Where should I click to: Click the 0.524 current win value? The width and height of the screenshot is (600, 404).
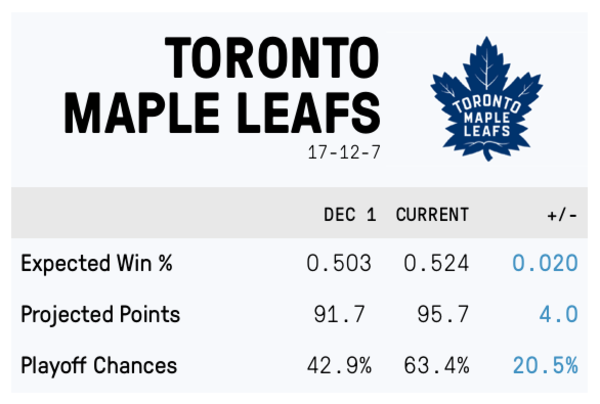(x=436, y=264)
